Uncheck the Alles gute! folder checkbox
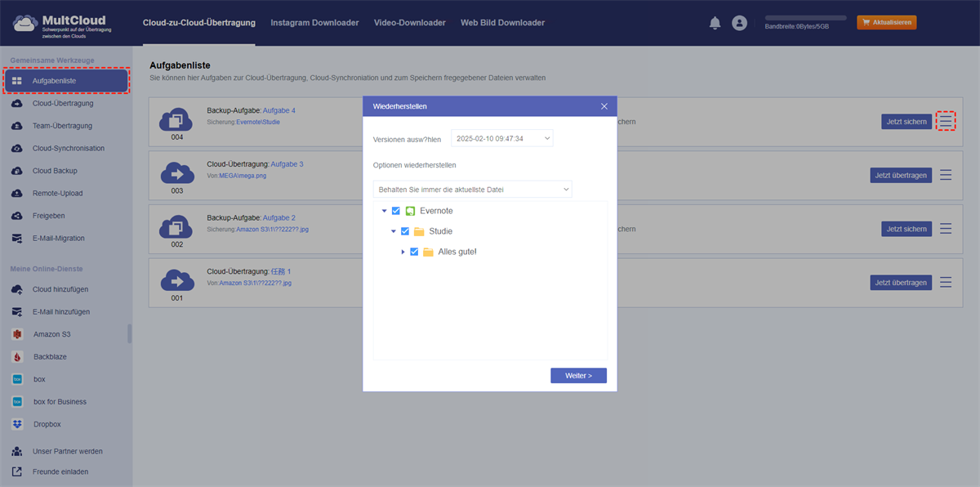 [414, 252]
